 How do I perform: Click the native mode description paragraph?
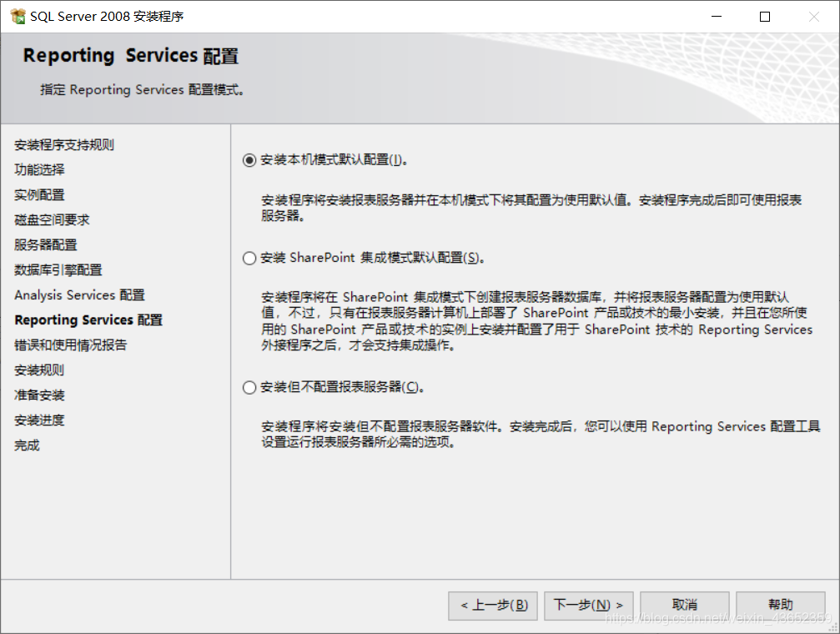click(x=531, y=208)
